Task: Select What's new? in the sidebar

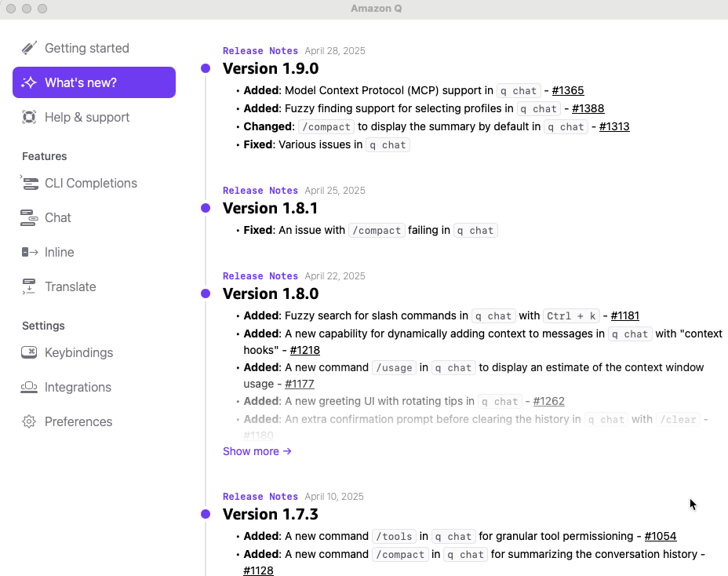Action: coord(94,82)
